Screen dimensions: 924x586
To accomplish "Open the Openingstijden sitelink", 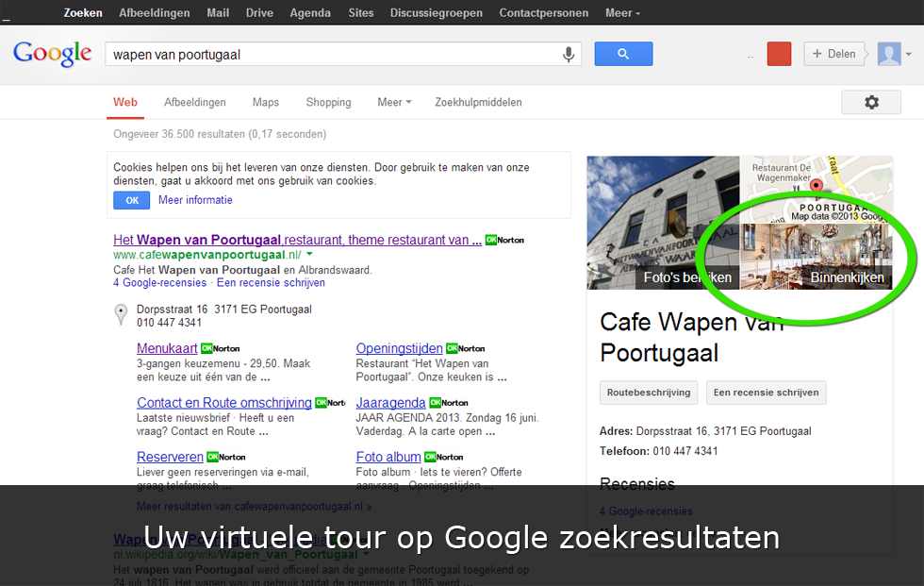I will click(x=399, y=348).
